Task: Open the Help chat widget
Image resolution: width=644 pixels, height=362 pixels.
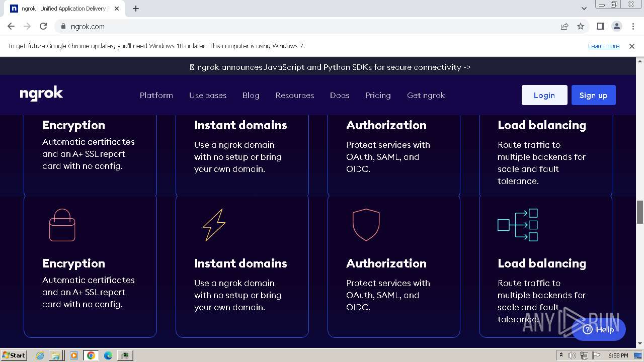Action: 599,329
